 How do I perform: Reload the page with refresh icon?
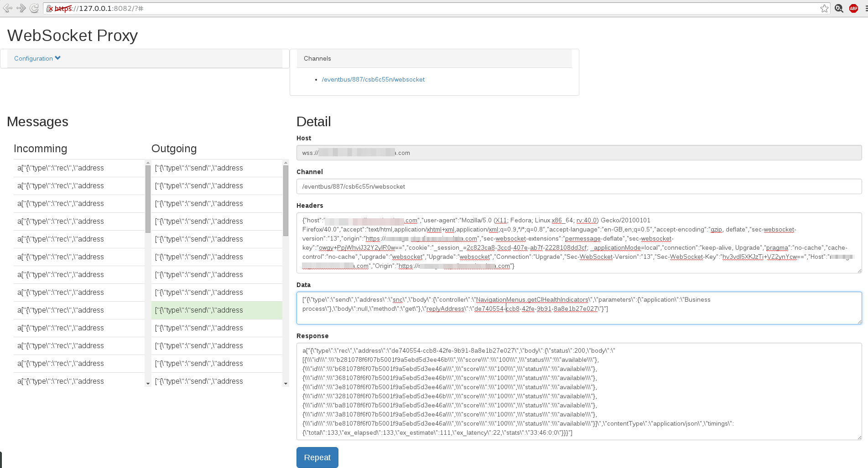(34, 8)
